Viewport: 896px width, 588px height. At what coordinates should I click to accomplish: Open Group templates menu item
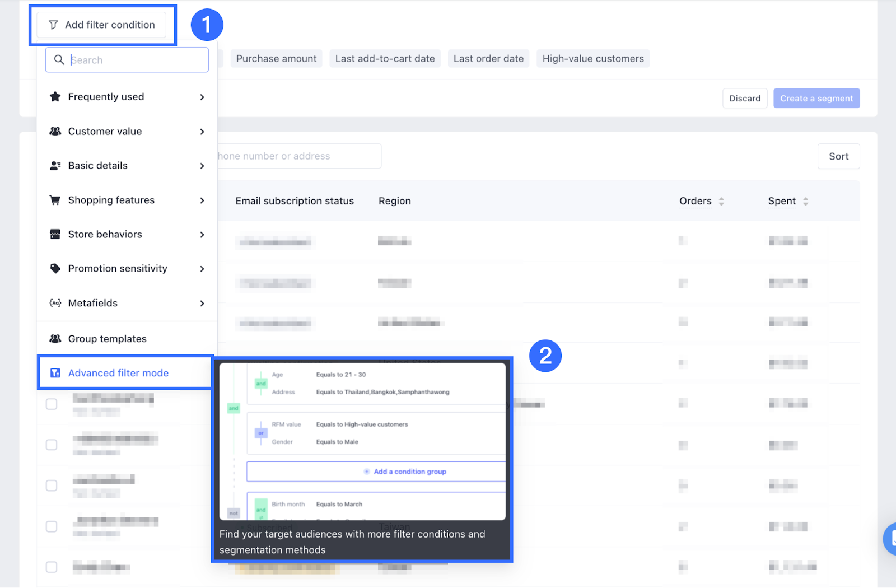107,339
